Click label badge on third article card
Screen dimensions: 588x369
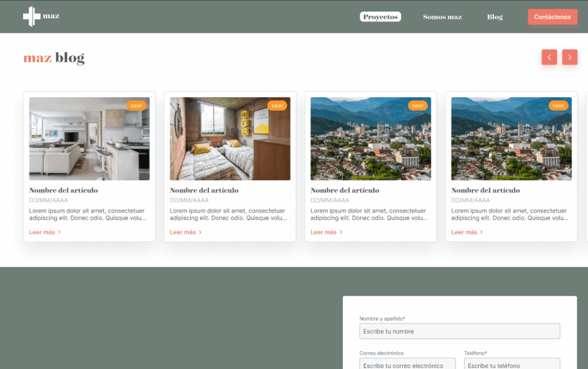point(418,106)
